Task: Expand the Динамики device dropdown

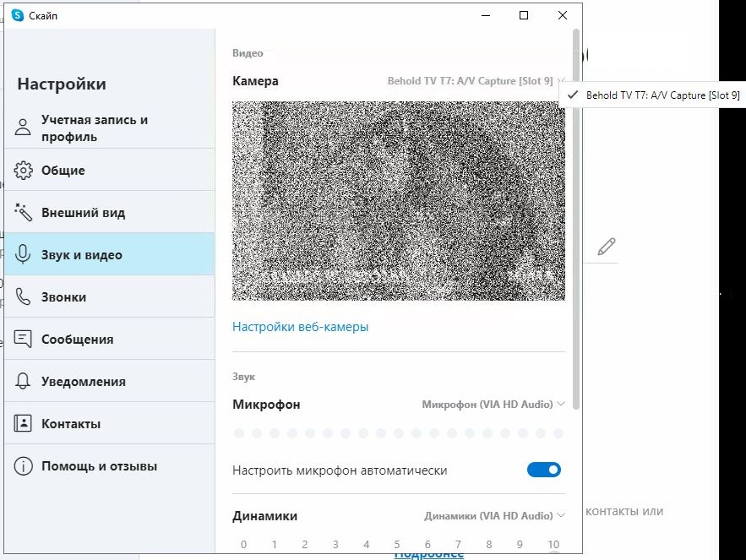Action: [494, 516]
